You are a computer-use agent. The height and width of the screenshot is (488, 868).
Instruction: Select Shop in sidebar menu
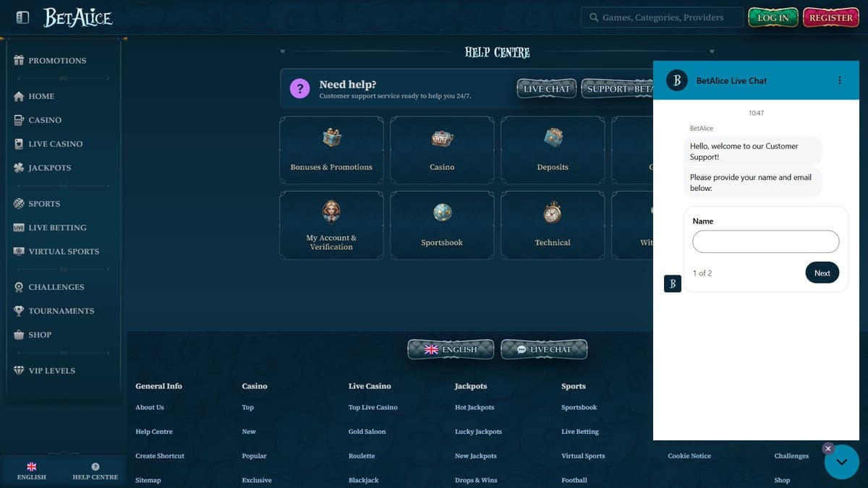point(40,335)
